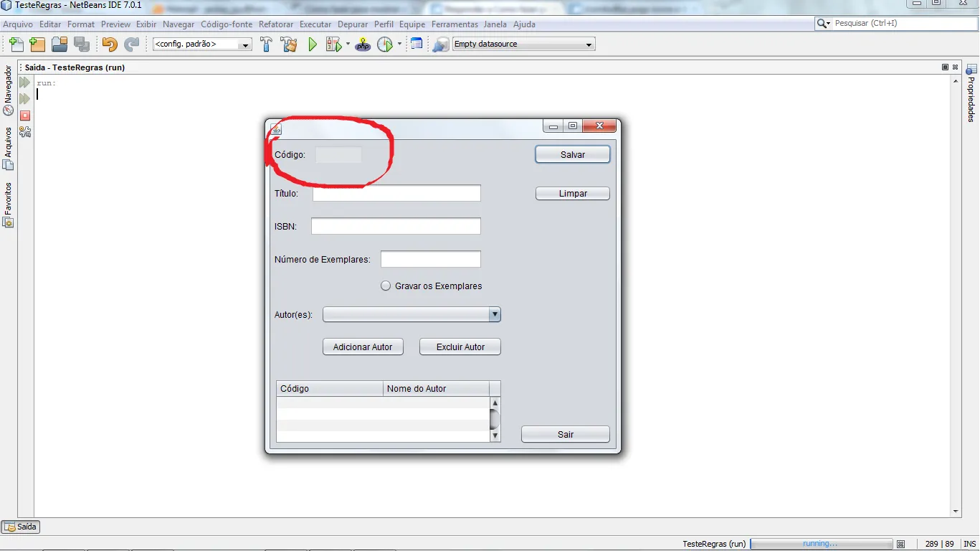Click the Excluir Autor button
The image size is (980, 551).
pos(460,347)
